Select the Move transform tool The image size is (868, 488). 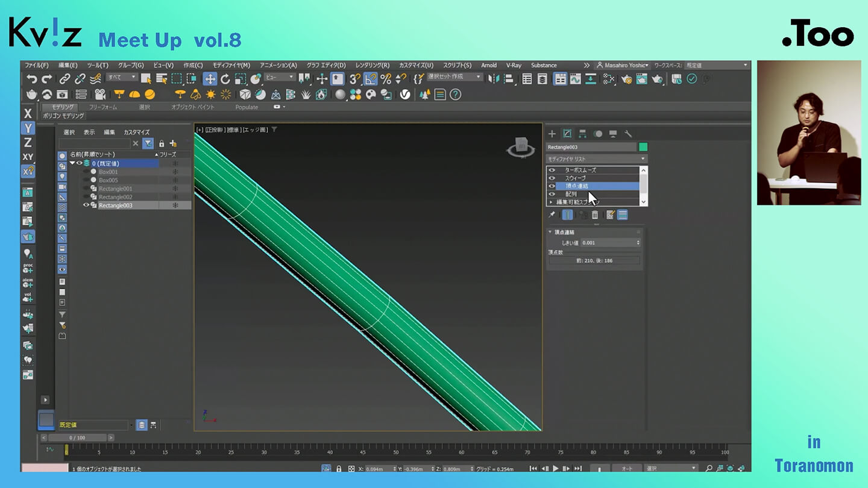[210, 79]
